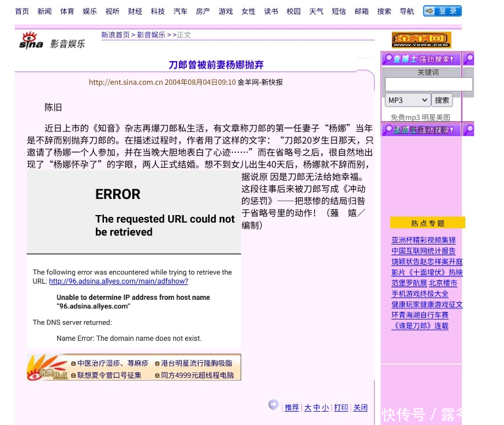Click the bullet icon before 同方4999元超线程电脑

coord(157,375)
